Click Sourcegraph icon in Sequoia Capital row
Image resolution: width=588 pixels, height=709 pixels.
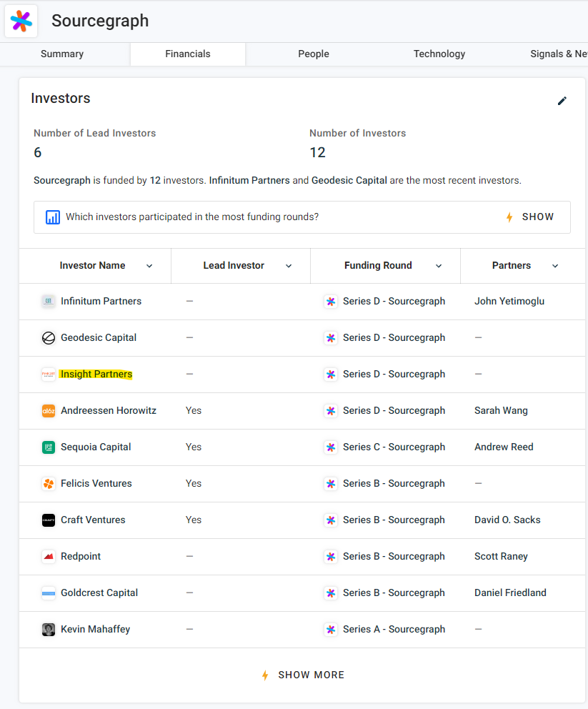tap(331, 447)
